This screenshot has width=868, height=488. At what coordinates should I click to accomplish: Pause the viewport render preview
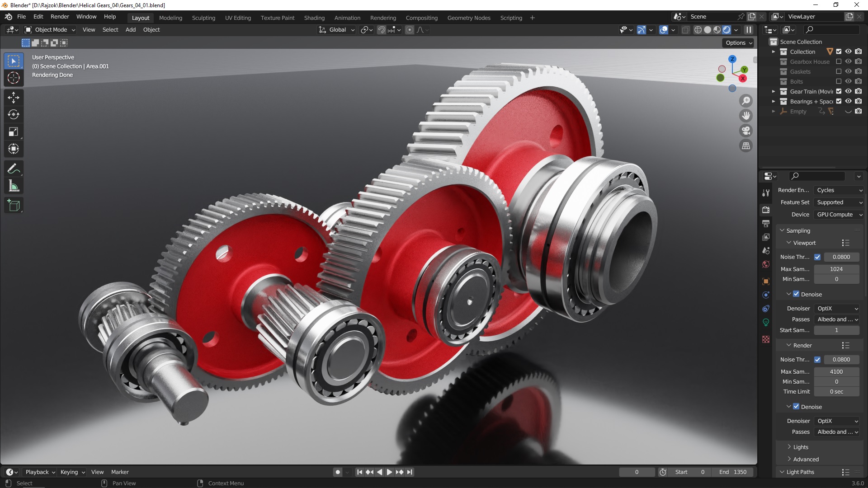tap(749, 30)
